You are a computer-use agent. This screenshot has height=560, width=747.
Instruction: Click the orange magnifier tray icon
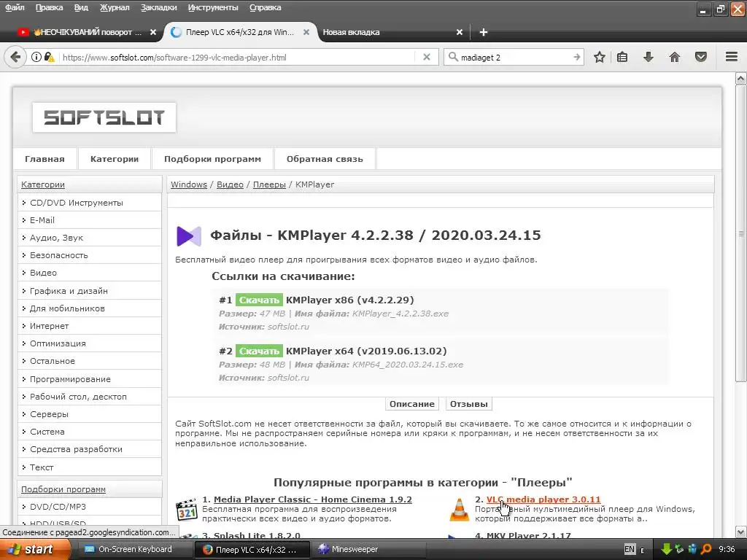(706, 549)
